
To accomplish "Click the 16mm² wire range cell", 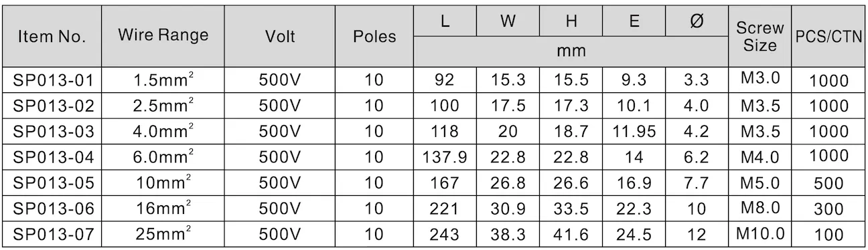I will 163,209.
